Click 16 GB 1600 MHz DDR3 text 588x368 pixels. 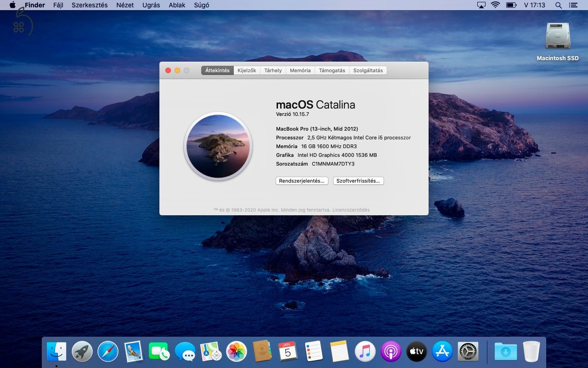coord(329,146)
